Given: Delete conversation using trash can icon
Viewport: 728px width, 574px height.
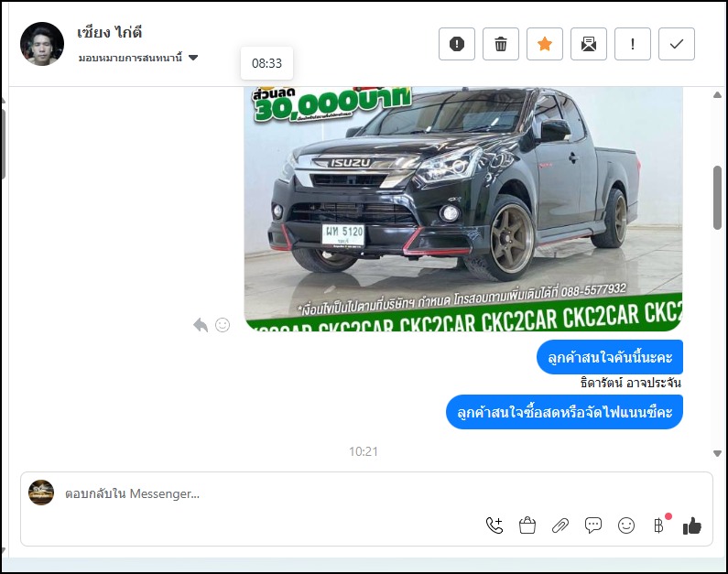Looking at the screenshot, I should [501, 44].
